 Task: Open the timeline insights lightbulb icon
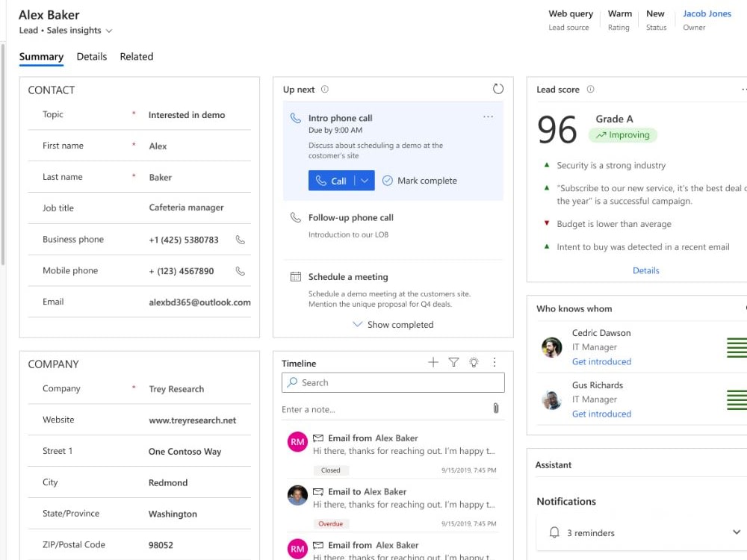pos(474,363)
